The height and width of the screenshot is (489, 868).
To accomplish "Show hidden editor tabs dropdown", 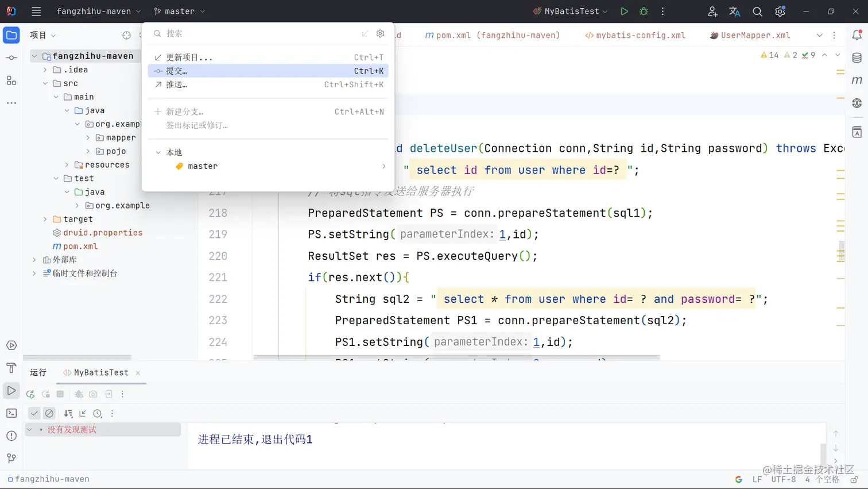I will [x=819, y=35].
